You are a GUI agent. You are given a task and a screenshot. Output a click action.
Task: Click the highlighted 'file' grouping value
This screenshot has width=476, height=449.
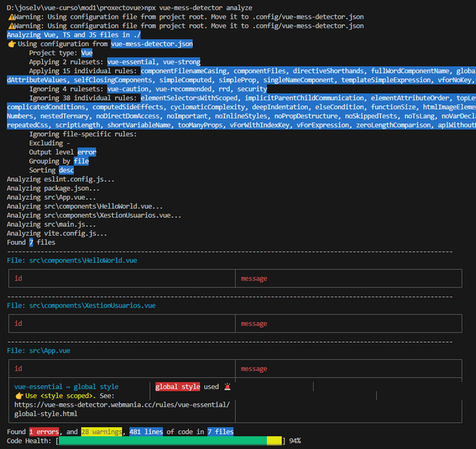tap(82, 161)
